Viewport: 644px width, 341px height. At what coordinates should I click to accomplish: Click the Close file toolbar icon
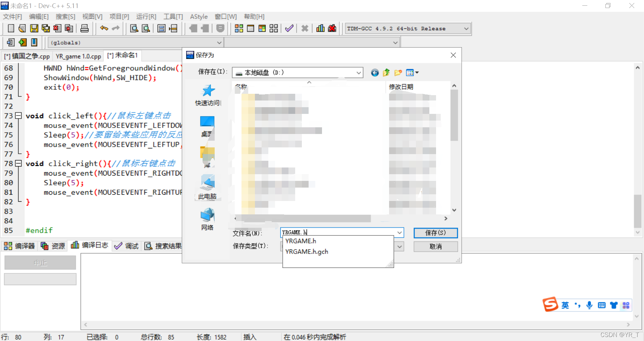tap(57, 28)
